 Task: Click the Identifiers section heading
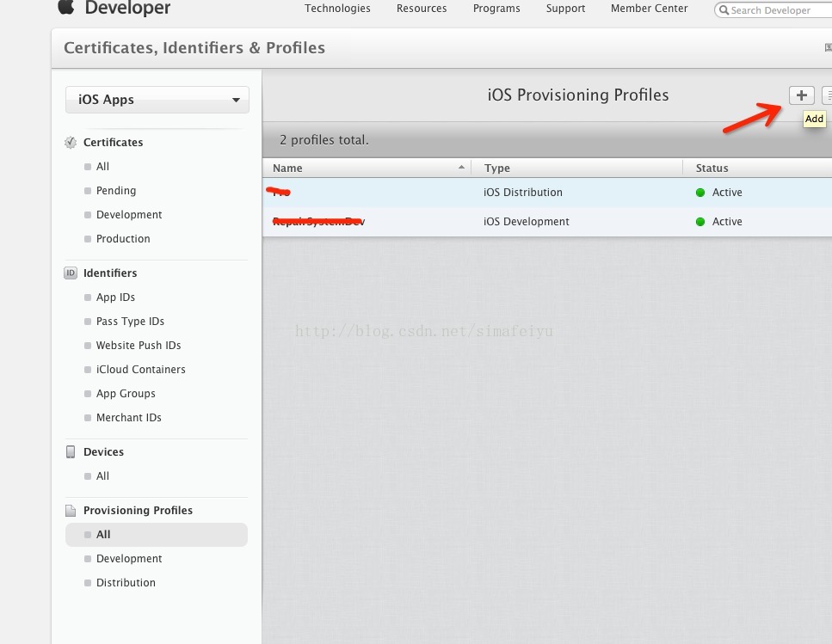tap(110, 273)
